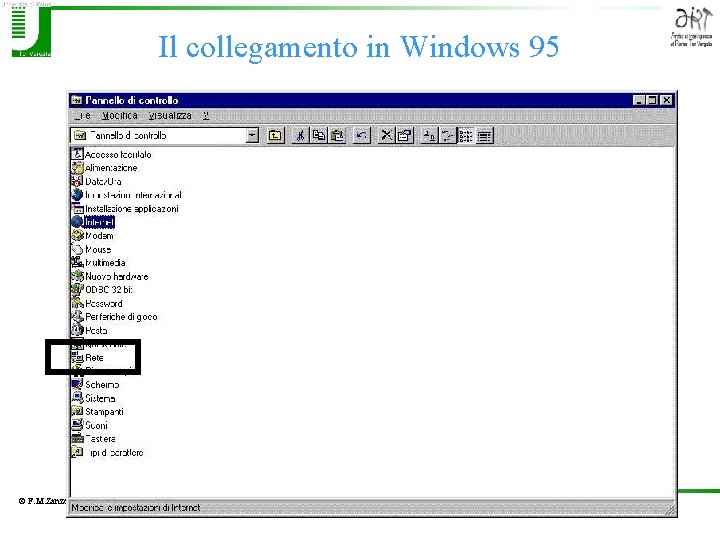This screenshot has width=720, height=540.
Task: Select the Stampanti item
Action: click(98, 411)
